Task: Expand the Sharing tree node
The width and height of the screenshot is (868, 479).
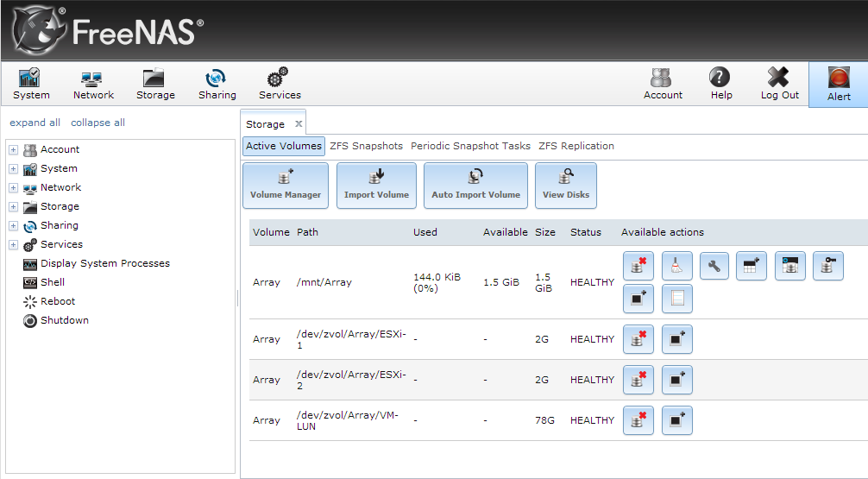Action: 13,225
